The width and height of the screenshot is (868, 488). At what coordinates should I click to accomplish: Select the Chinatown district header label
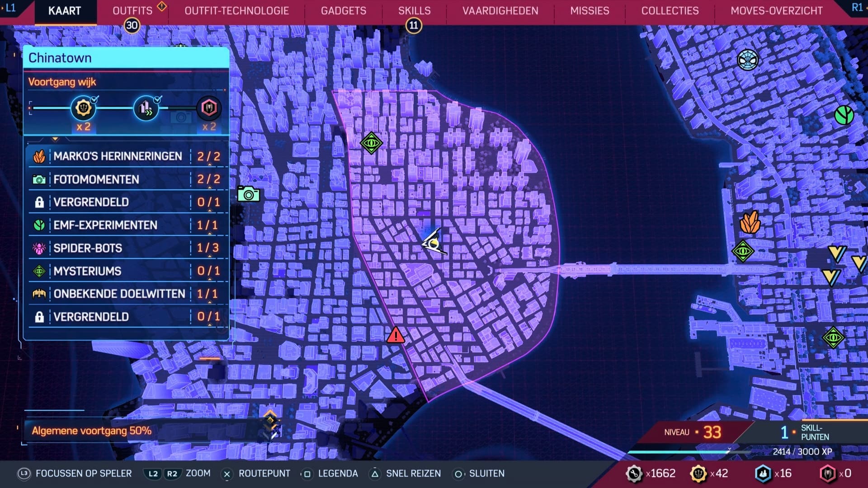click(x=60, y=57)
